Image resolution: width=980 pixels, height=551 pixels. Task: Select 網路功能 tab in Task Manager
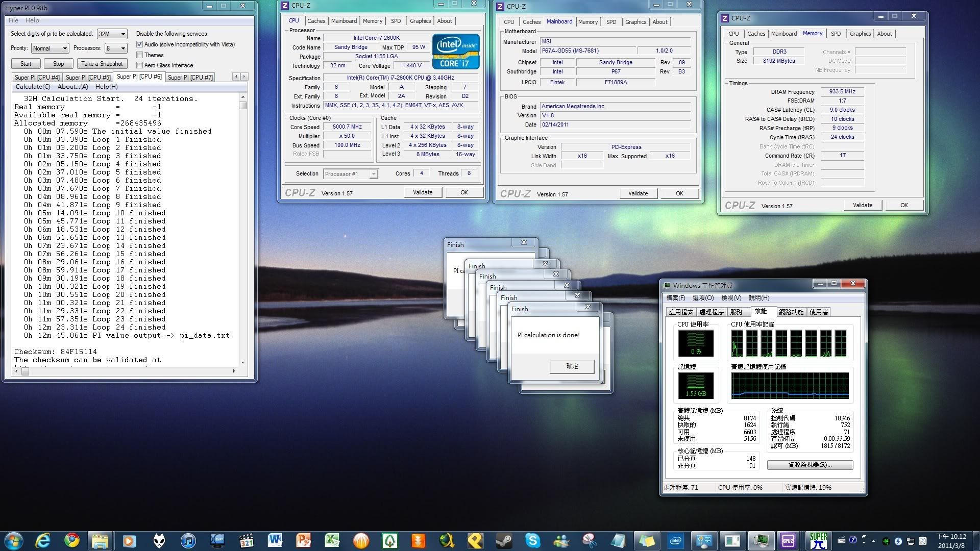tap(791, 312)
